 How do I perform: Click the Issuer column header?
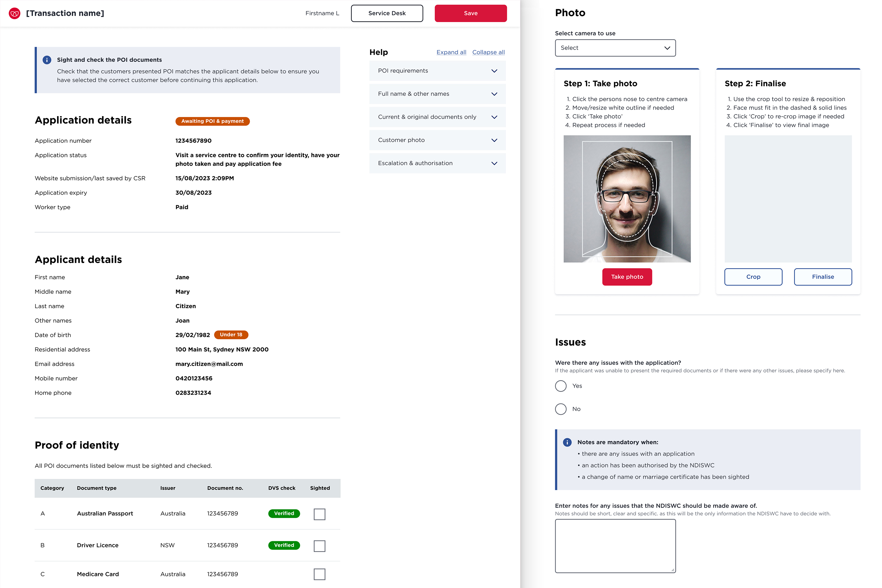[168, 488]
